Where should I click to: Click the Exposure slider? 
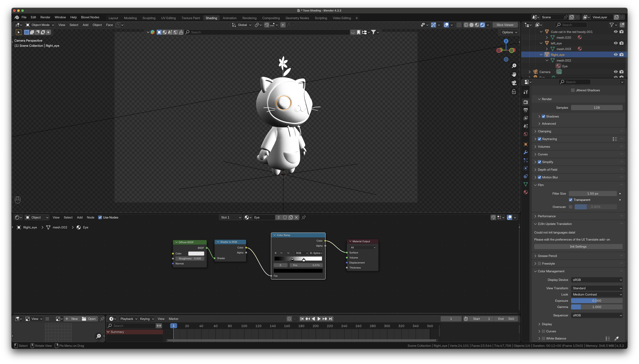point(597,301)
